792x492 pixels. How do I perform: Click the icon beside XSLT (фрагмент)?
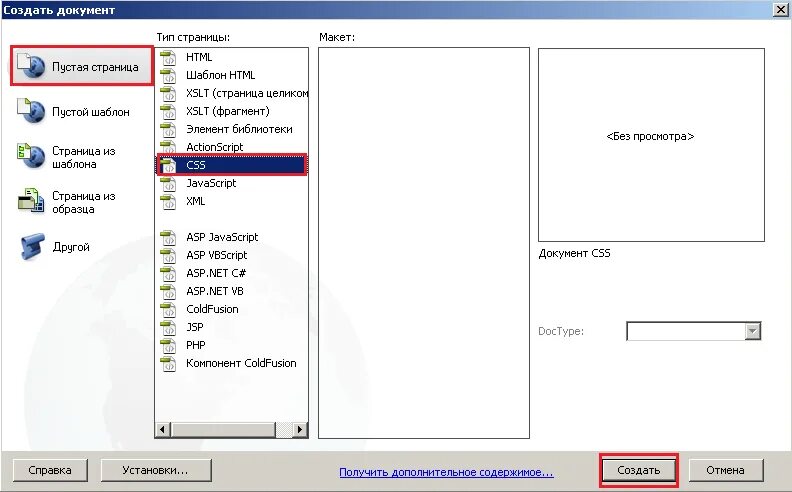[x=168, y=111]
